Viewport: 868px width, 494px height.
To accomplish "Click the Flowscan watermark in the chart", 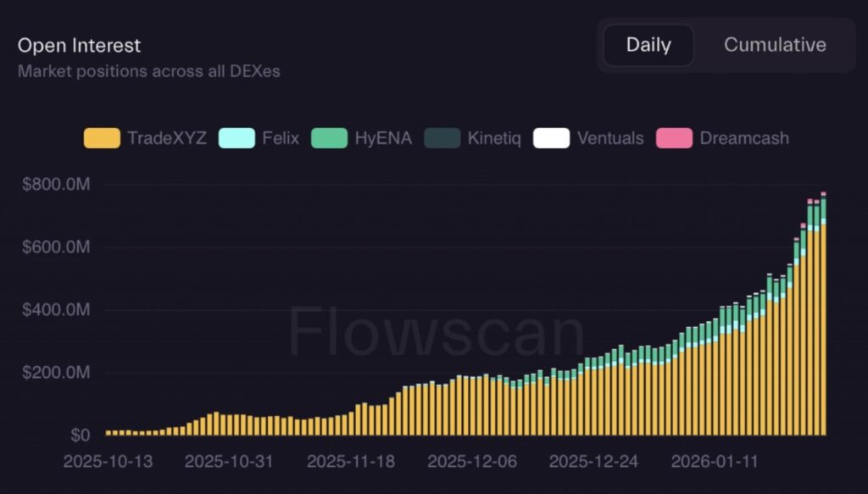I will click(x=436, y=332).
